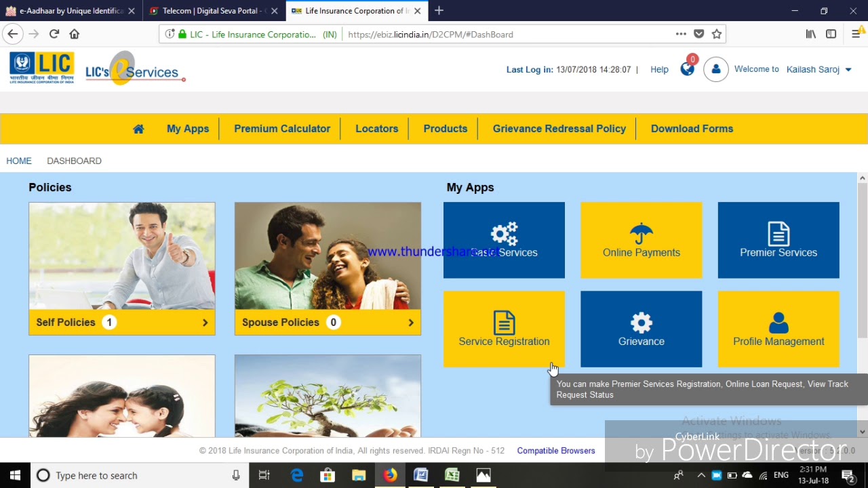
Task: Open the Compatible Browsers link
Action: coord(556,451)
